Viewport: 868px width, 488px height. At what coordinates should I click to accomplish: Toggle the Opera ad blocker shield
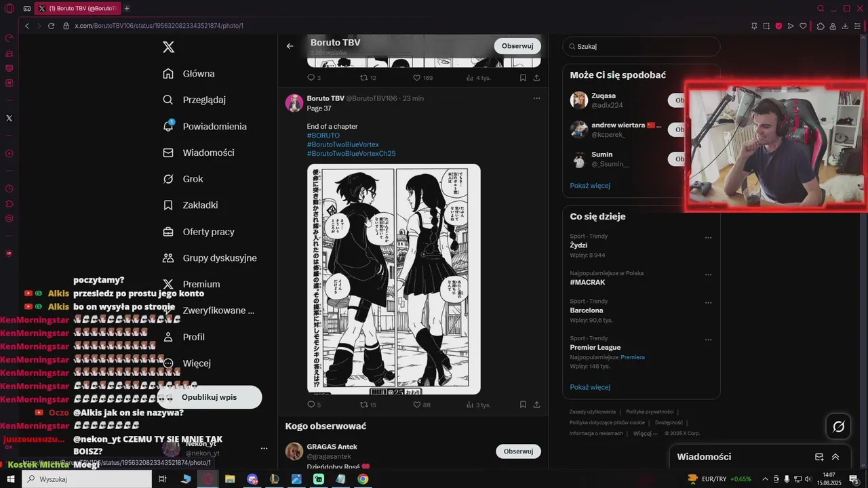coord(778,26)
